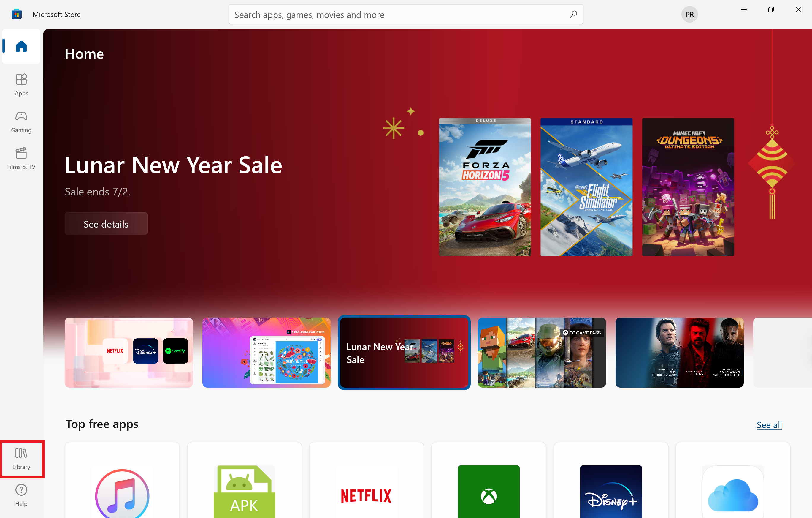Open Apps section
The width and height of the screenshot is (812, 518).
tap(21, 84)
